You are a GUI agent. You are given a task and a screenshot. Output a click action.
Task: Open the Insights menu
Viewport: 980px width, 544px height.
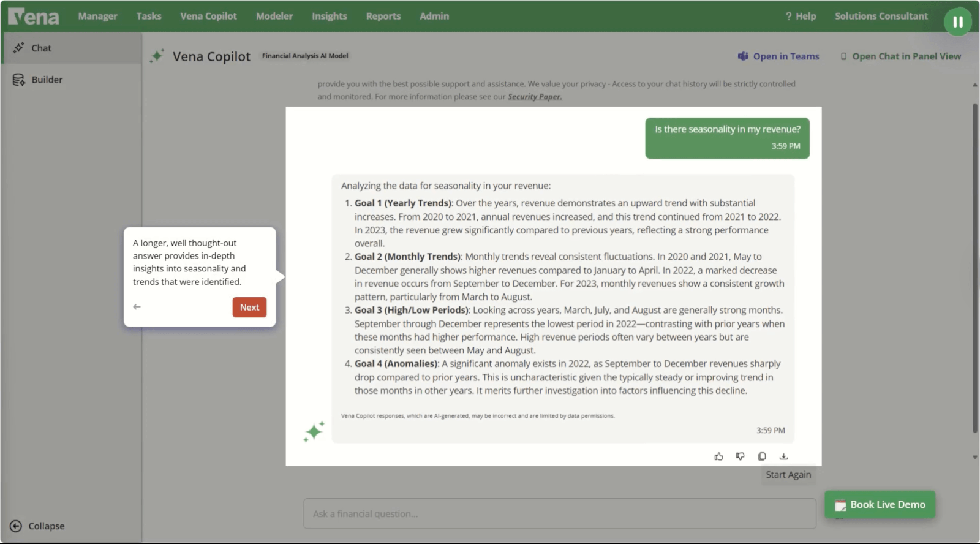tap(329, 17)
